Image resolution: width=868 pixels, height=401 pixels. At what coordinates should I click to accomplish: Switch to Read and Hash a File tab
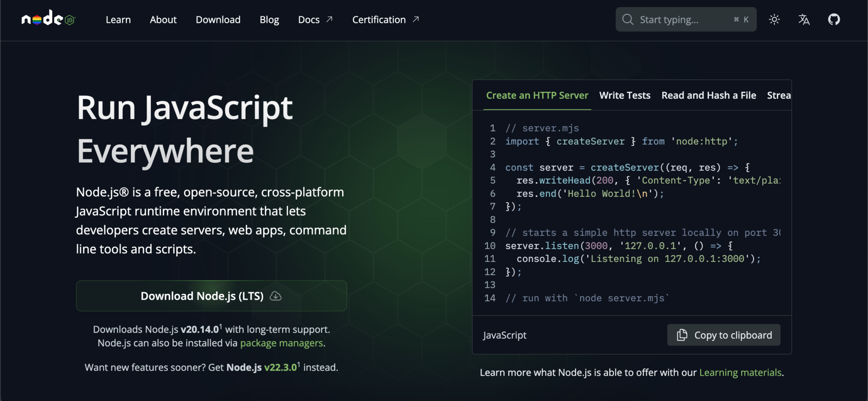click(709, 95)
